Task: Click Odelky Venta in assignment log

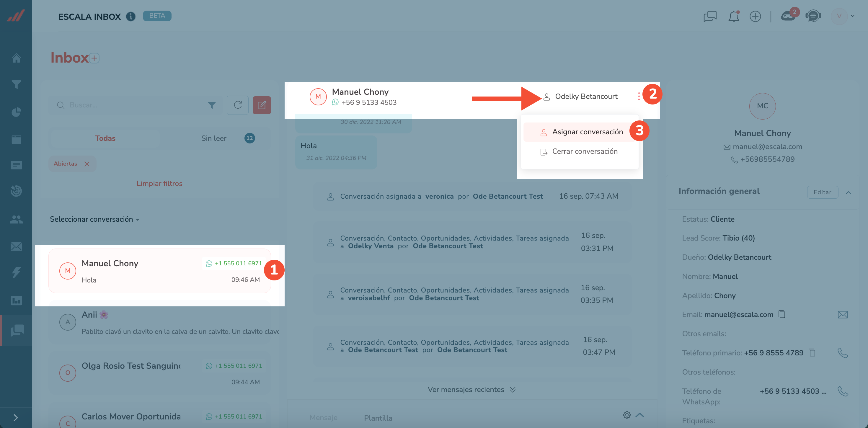Action: [x=371, y=246]
